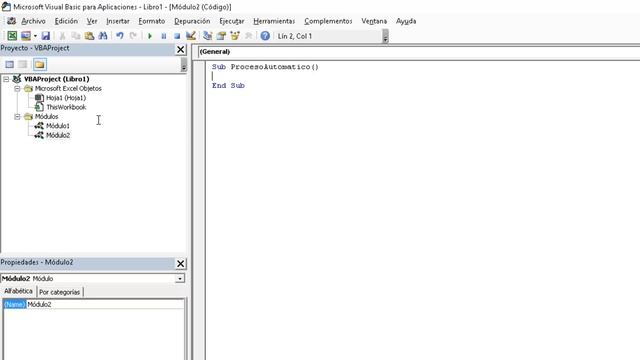This screenshot has width=640, height=360.
Task: Open the Insertar menu
Action: pyautogui.click(x=118, y=21)
